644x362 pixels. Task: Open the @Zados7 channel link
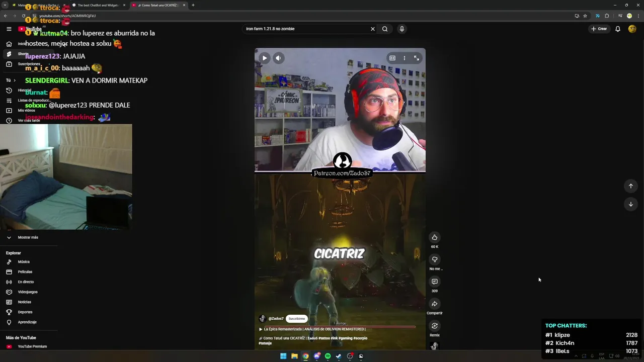(276, 319)
